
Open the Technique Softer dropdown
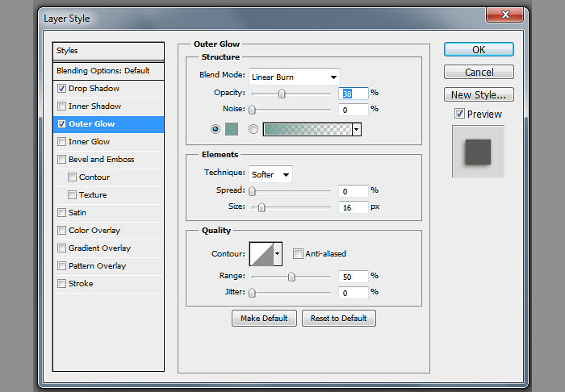point(270,174)
